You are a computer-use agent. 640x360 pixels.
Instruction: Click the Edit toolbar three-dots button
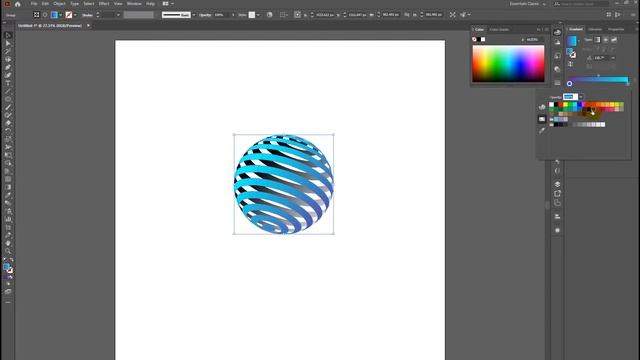(8, 302)
